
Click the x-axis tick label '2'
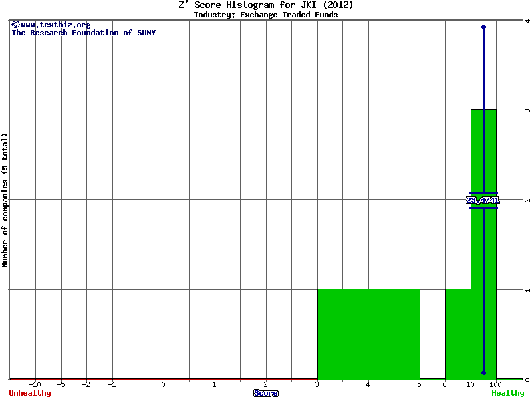[265, 384]
